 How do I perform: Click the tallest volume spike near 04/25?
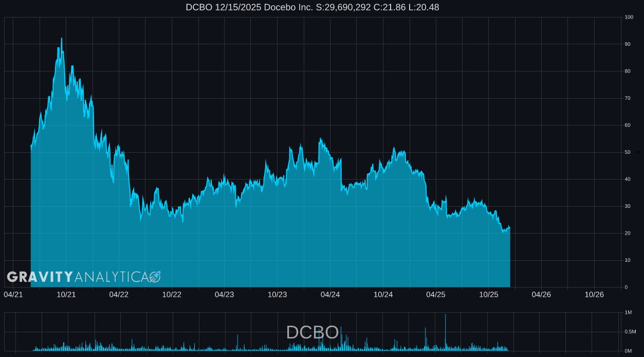(x=445, y=315)
